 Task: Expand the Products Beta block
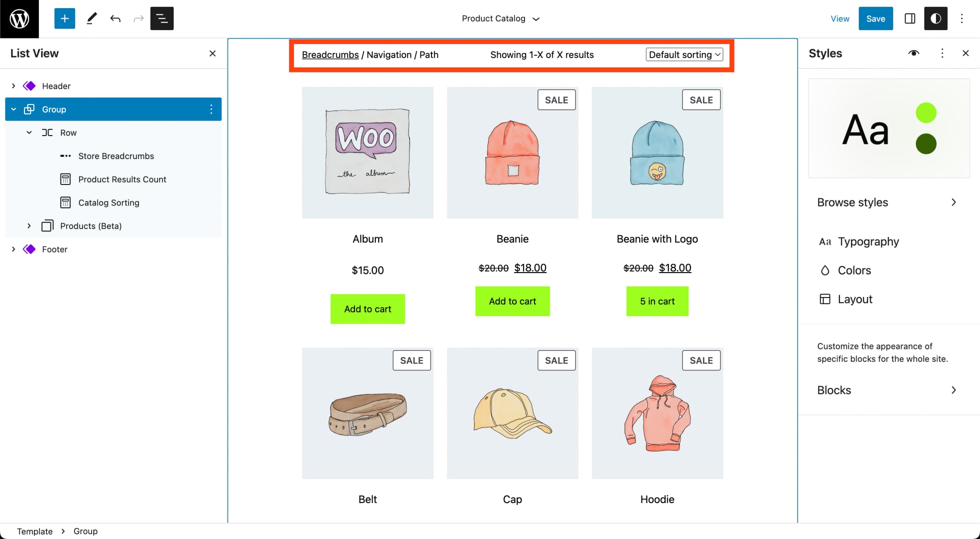pos(29,226)
